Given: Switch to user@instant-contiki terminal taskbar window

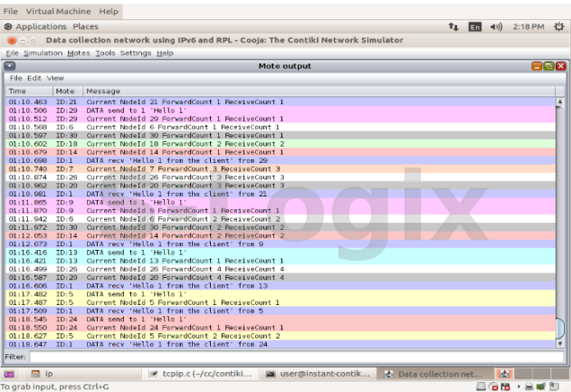Looking at the screenshot, I should click(x=318, y=374).
